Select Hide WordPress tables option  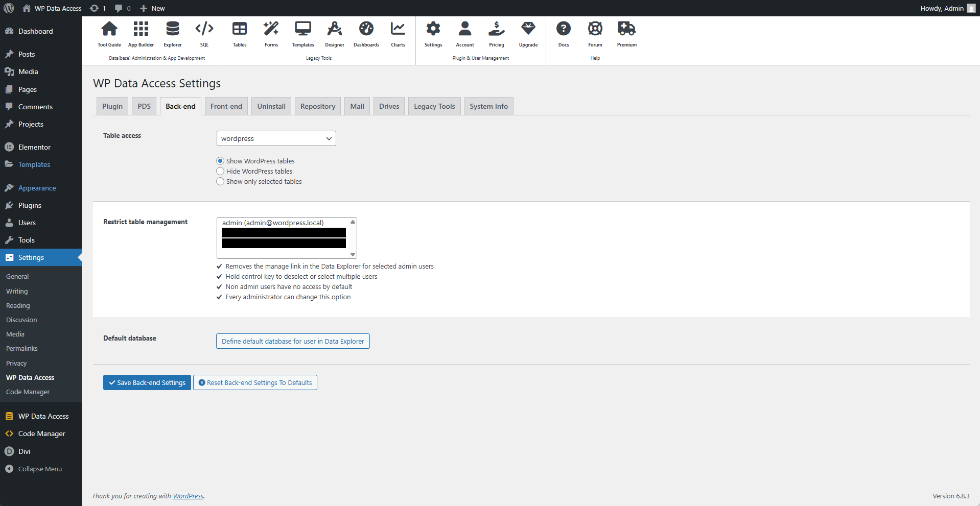click(220, 171)
